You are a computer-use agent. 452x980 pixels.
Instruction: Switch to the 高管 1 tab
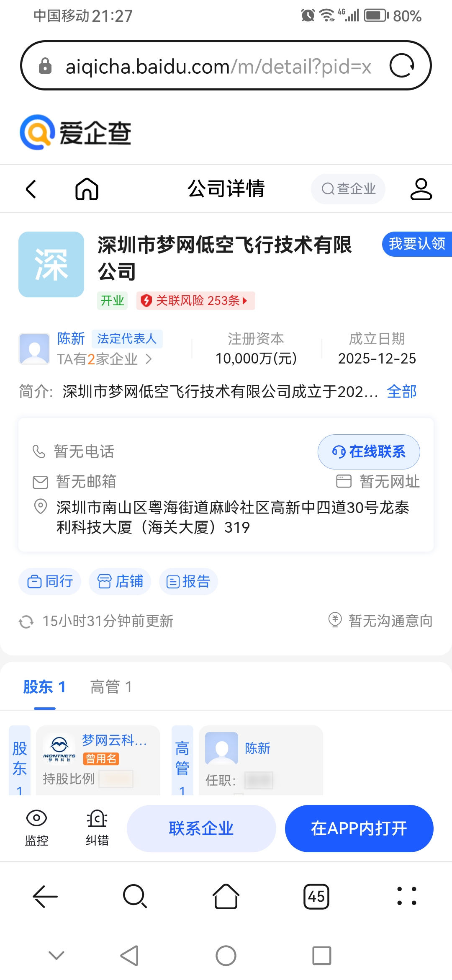click(x=111, y=687)
